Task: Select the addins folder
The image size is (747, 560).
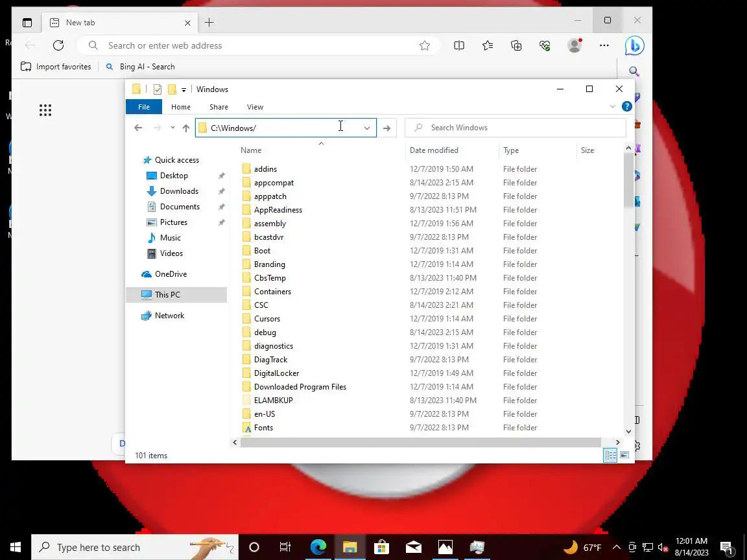Action: click(265, 169)
